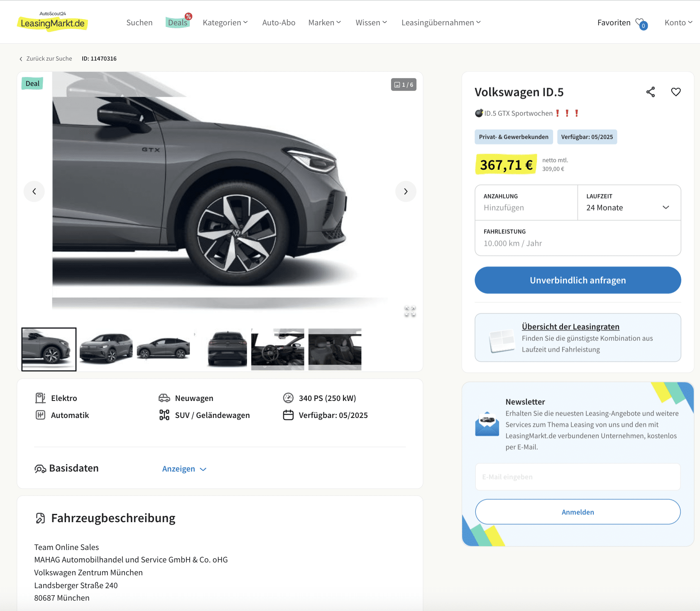This screenshot has width=700, height=611.
Task: Share this Volkswagen ID.5 listing
Action: [651, 92]
